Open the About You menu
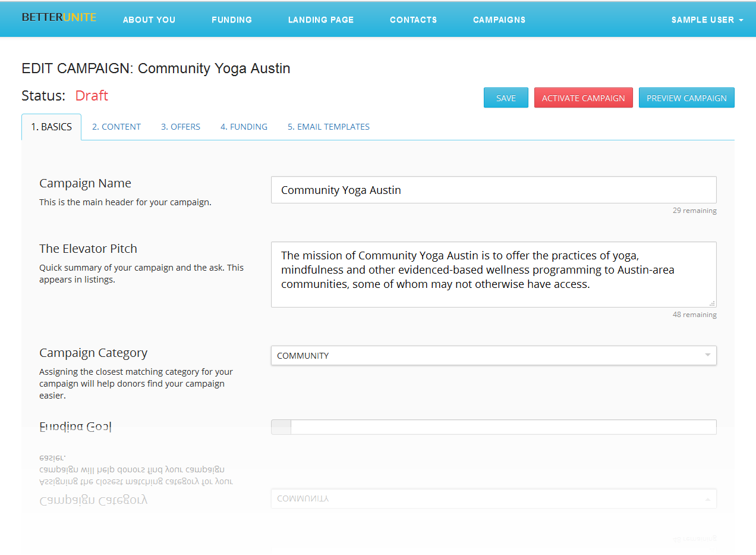This screenshot has width=756, height=555. coord(149,20)
